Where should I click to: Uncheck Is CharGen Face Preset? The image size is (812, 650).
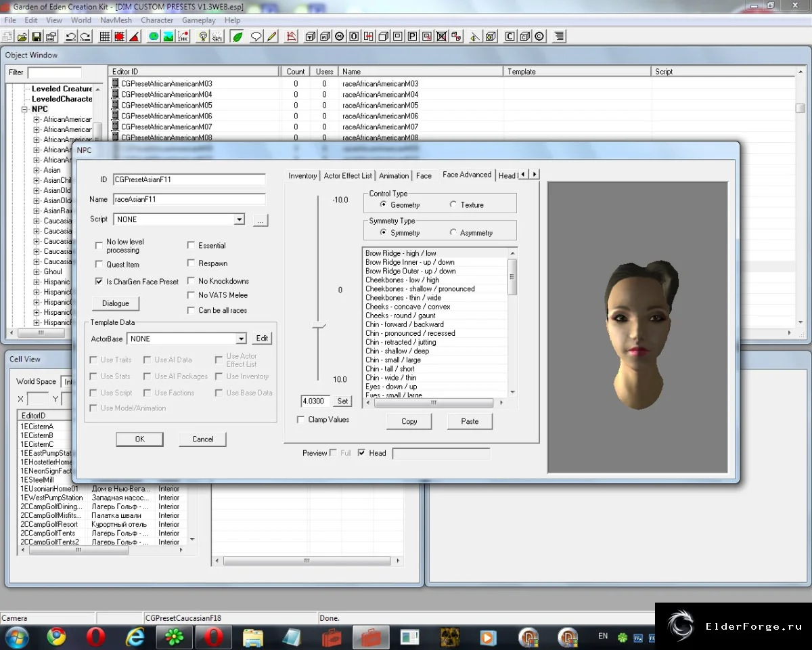99,282
